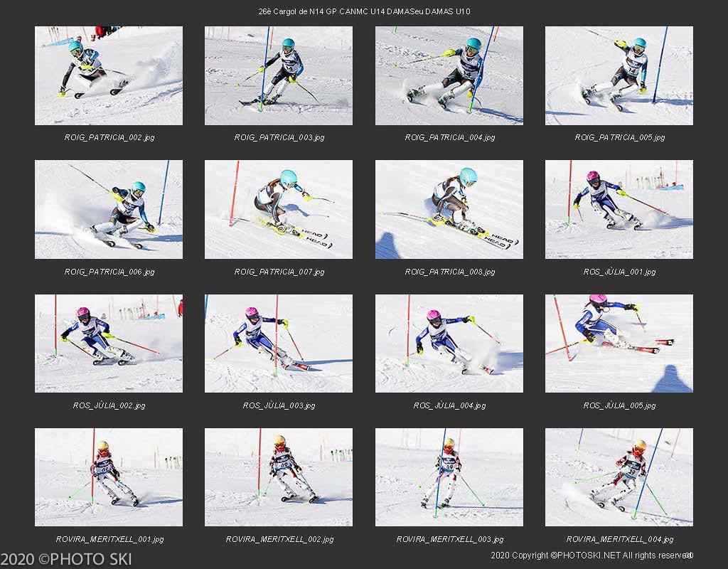Open photo ROS_JÚLIA_004.jpg
The width and height of the screenshot is (728, 569).
pos(449,344)
